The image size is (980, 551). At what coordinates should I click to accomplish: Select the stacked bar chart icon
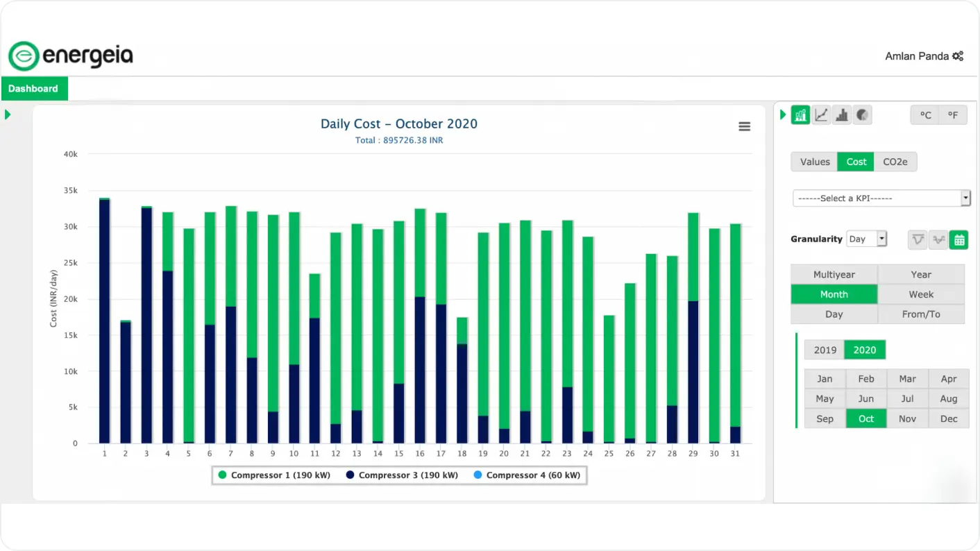point(800,115)
